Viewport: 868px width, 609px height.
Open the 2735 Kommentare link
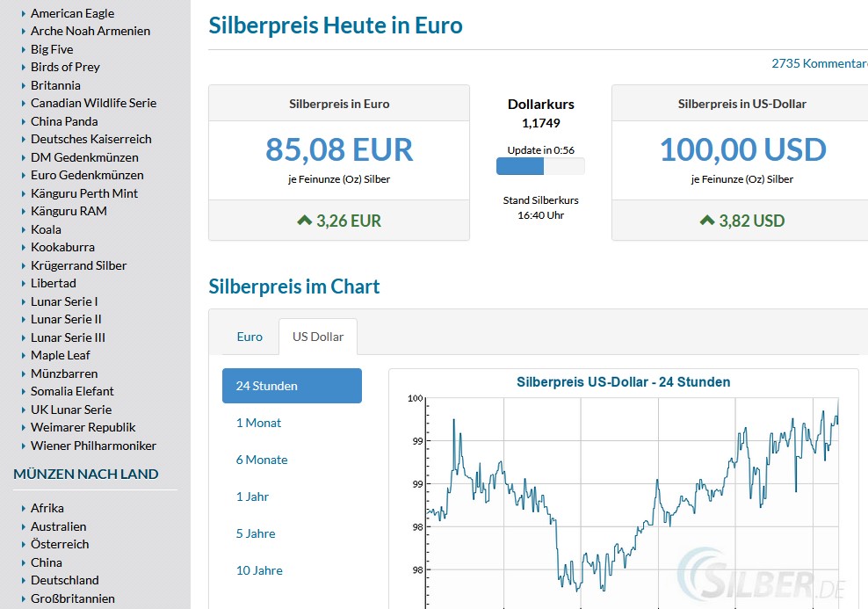[x=819, y=63]
